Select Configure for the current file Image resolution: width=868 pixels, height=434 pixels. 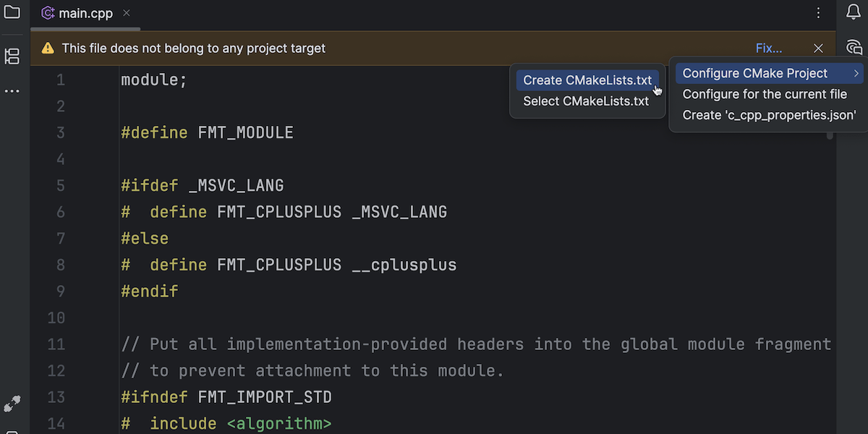(x=765, y=94)
